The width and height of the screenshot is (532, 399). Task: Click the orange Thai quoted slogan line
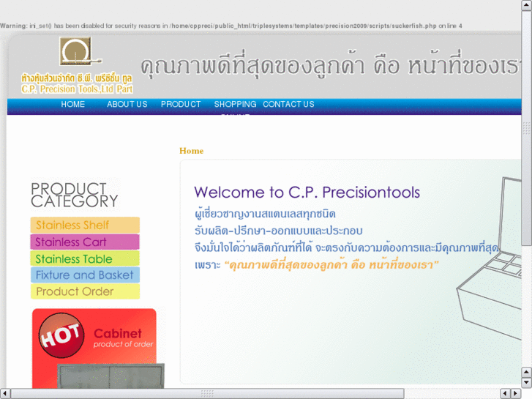[x=331, y=264]
